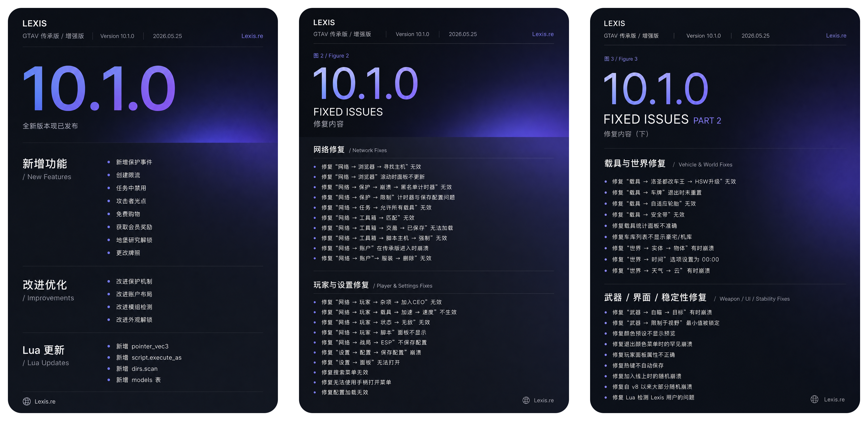Select the '新增保护事件' list item
The height and width of the screenshot is (421, 868).
click(134, 162)
